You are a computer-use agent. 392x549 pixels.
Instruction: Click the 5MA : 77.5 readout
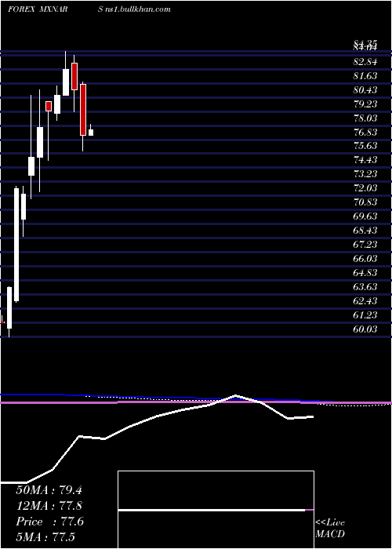pyautogui.click(x=45, y=537)
